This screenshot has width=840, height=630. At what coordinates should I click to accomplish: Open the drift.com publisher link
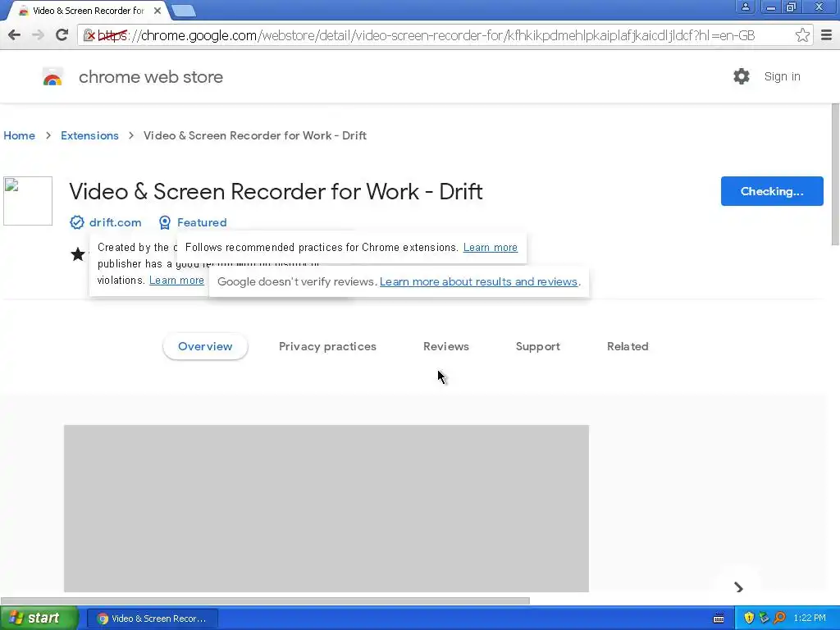click(x=115, y=222)
